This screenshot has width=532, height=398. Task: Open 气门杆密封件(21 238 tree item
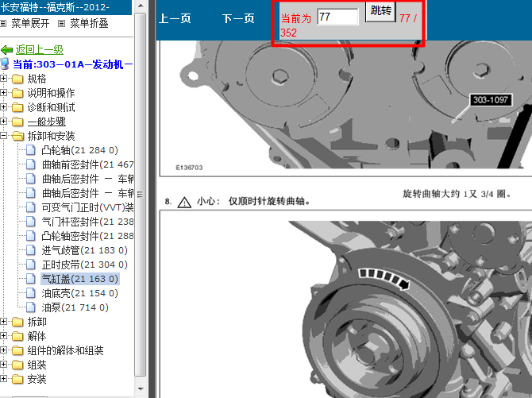pyautogui.click(x=87, y=222)
